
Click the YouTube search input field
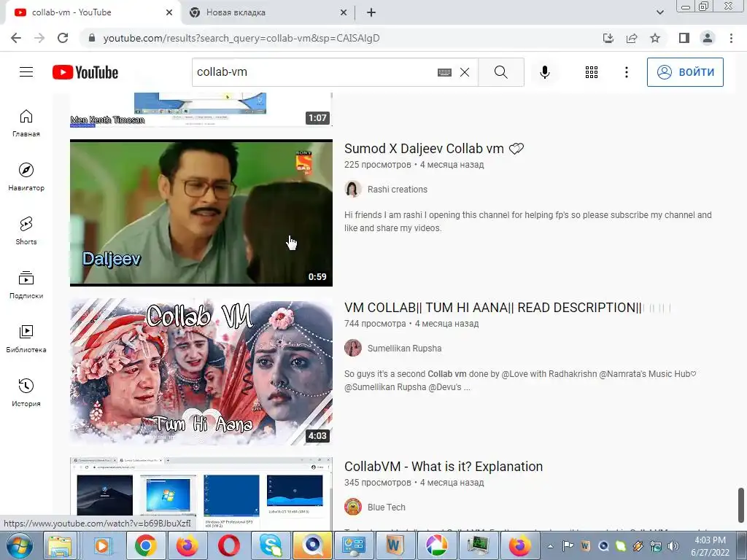click(314, 72)
